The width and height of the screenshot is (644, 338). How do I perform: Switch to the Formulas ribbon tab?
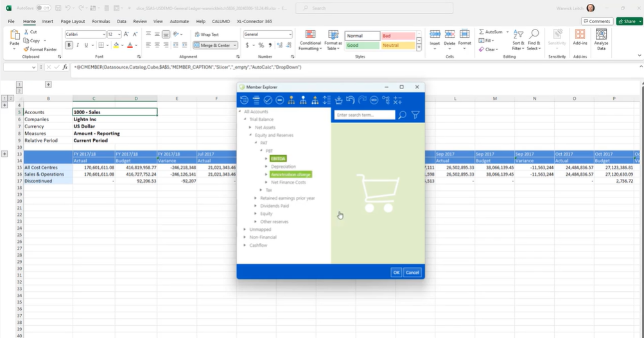click(x=101, y=21)
